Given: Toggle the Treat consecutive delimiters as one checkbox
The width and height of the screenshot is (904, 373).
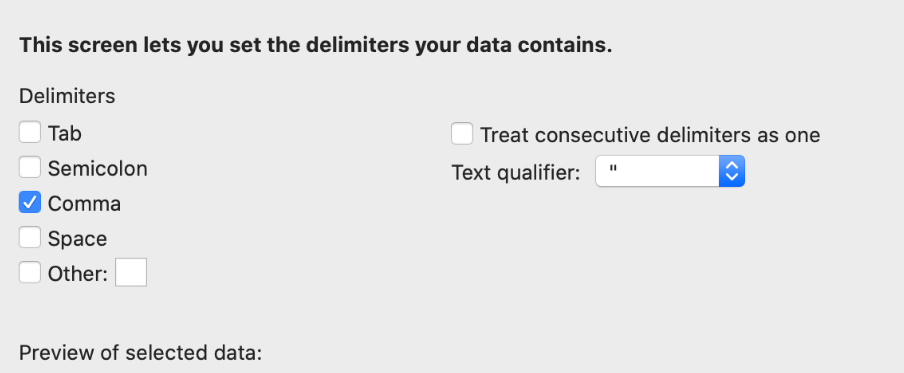Looking at the screenshot, I should (462, 134).
